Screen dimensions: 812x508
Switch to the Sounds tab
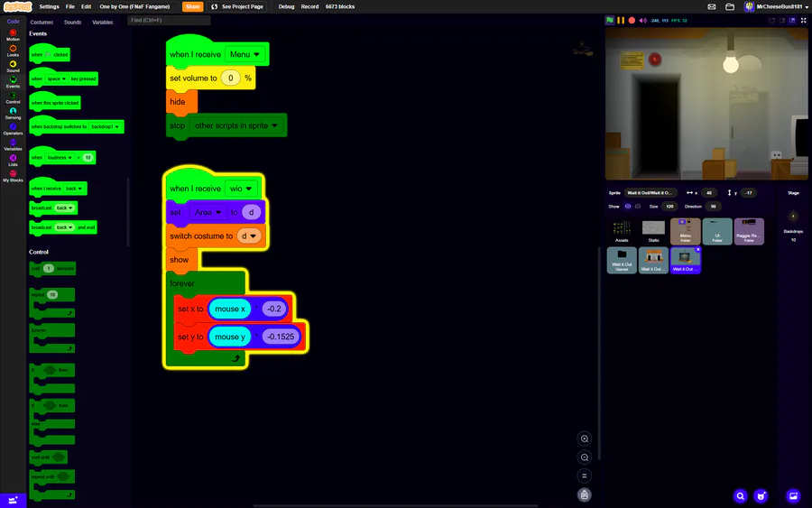[72, 23]
